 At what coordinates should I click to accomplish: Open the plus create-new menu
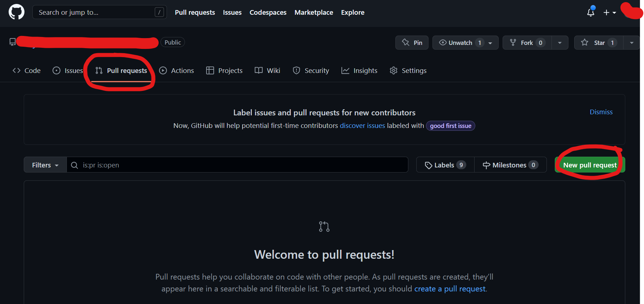(609, 13)
